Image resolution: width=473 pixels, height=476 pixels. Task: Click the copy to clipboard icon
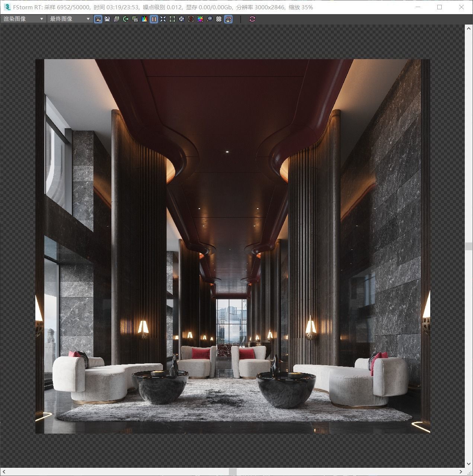tap(135, 19)
